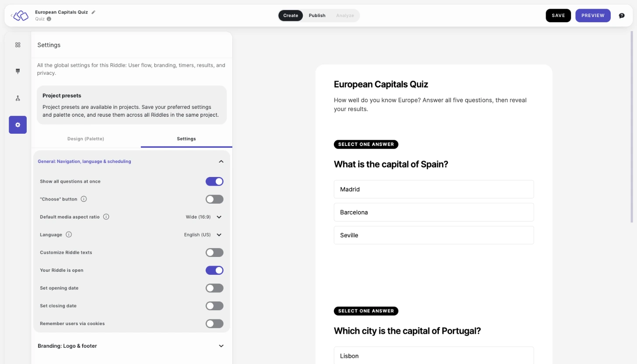Open the logic branching sidebar icon
This screenshot has height=364, width=637.
[x=18, y=98]
